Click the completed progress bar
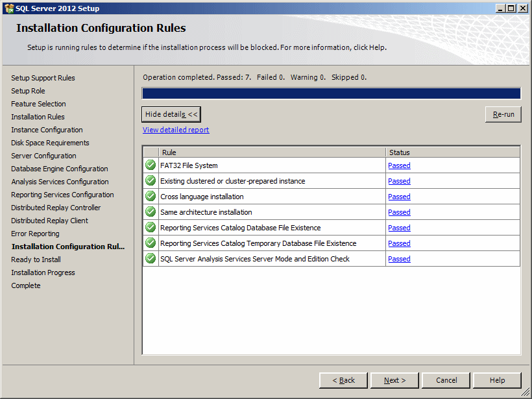The image size is (532, 399). (x=331, y=93)
